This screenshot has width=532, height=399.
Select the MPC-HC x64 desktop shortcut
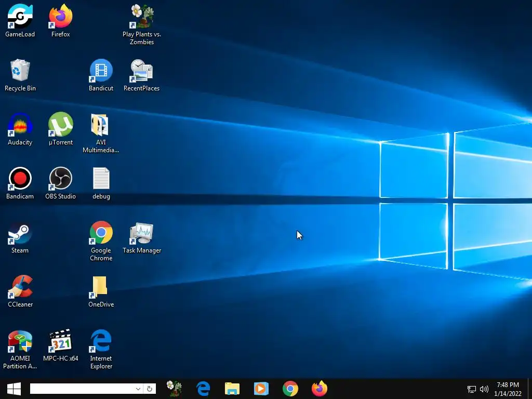click(x=60, y=345)
